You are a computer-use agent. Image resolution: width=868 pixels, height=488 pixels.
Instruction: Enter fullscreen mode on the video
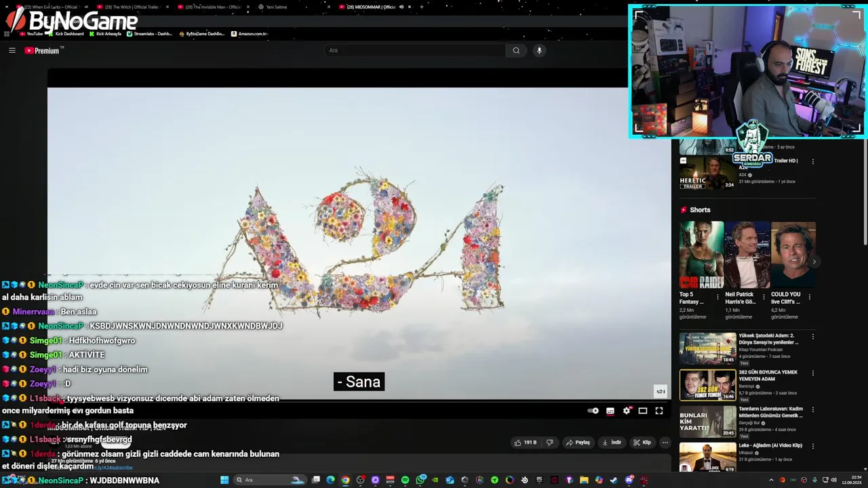pos(659,411)
